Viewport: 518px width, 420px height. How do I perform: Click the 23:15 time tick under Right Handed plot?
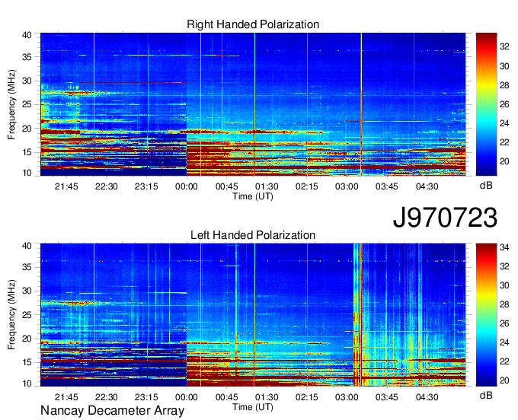click(146, 186)
